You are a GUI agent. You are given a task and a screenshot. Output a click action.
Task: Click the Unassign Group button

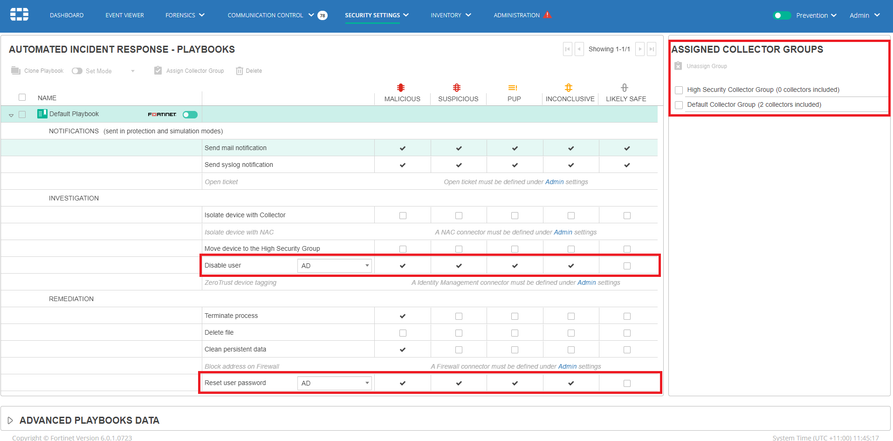pyautogui.click(x=701, y=66)
